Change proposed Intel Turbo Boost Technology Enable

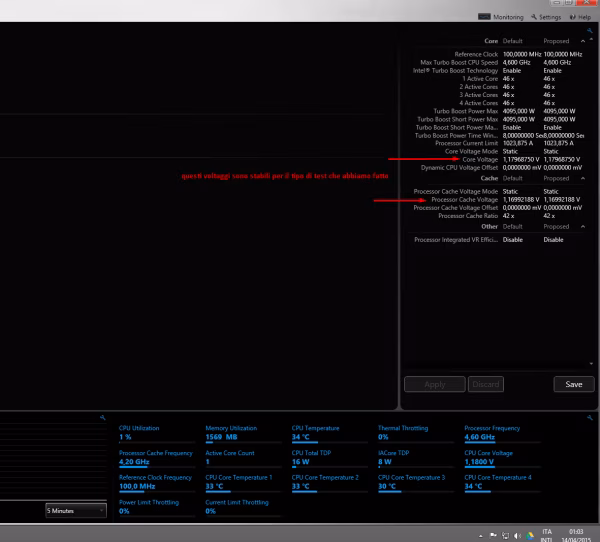click(553, 70)
